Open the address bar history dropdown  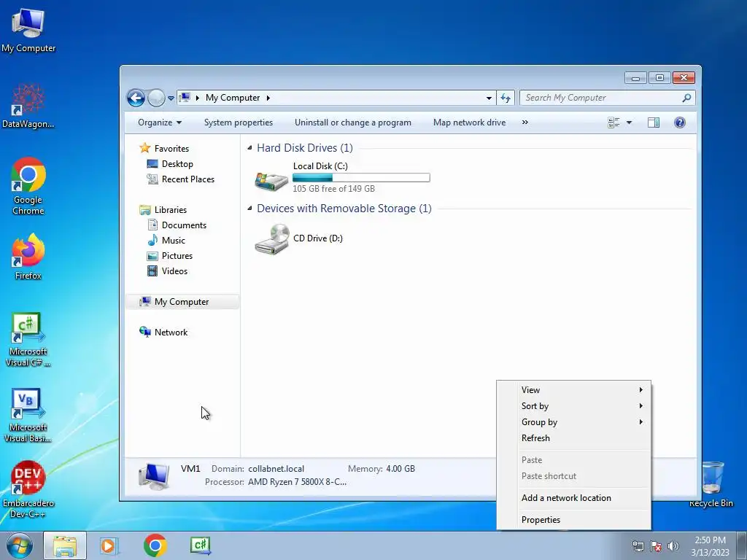pos(489,98)
